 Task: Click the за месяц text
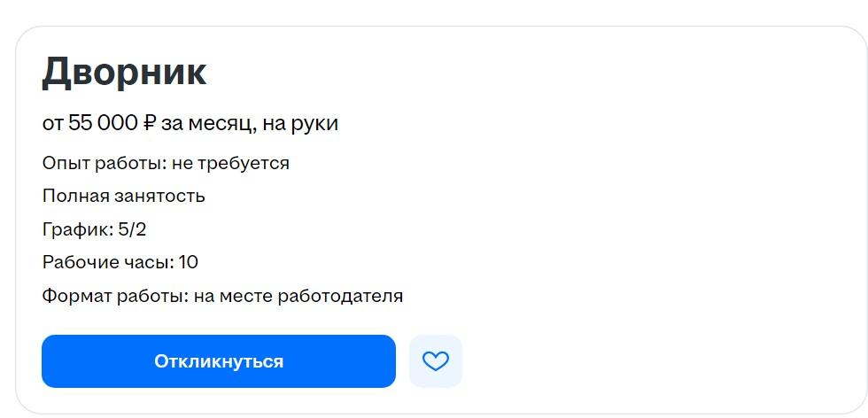(208, 123)
